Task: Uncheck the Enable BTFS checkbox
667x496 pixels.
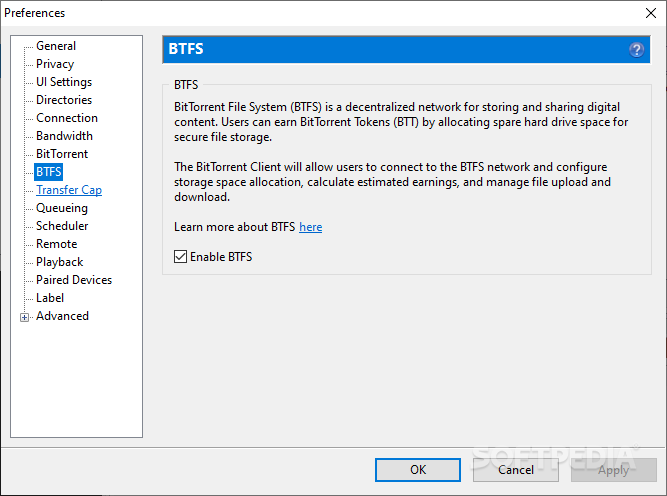Action: point(180,257)
